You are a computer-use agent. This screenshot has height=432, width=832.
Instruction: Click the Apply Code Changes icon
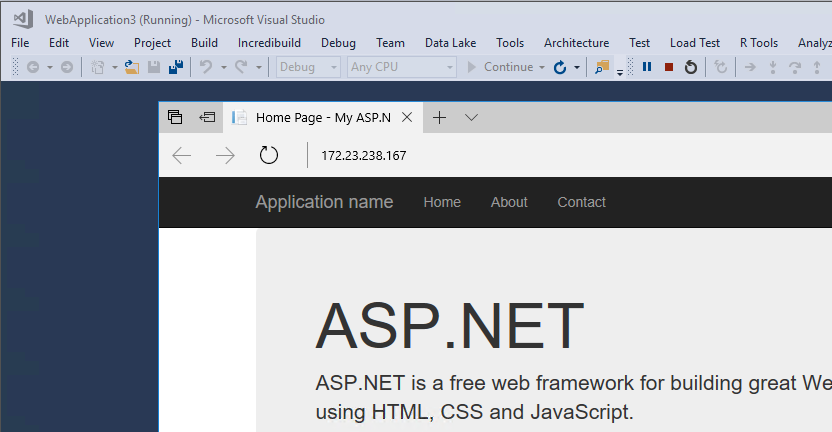720,67
